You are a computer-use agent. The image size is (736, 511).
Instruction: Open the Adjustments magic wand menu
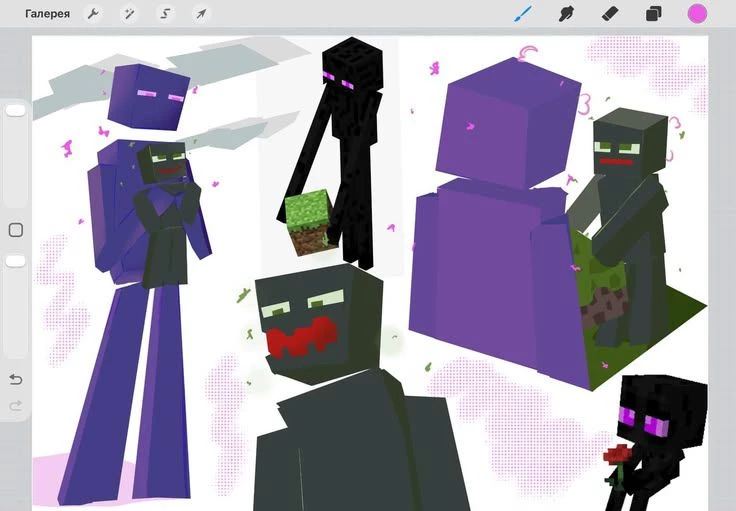[129, 14]
